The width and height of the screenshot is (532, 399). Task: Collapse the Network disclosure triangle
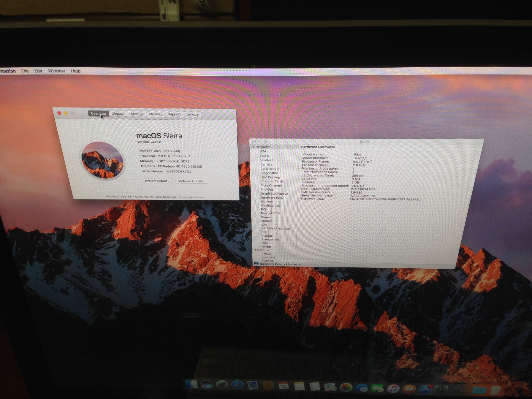coord(256,250)
